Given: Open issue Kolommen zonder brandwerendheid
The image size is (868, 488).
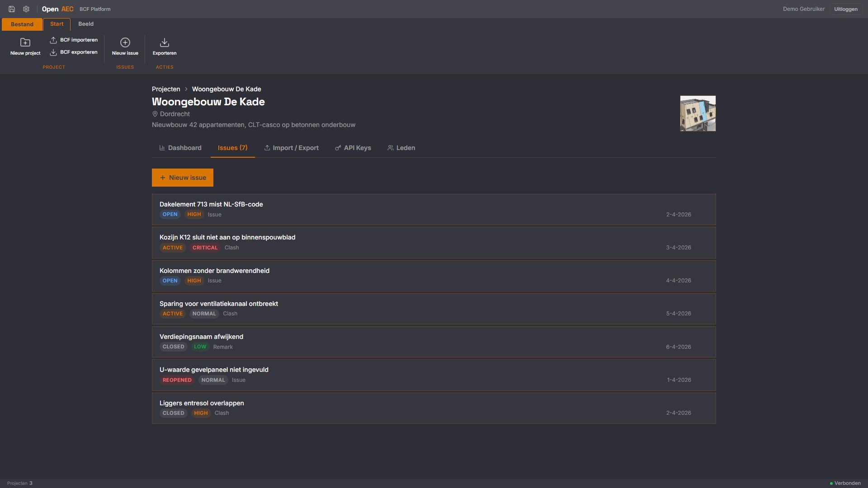Looking at the screenshot, I should click(434, 276).
